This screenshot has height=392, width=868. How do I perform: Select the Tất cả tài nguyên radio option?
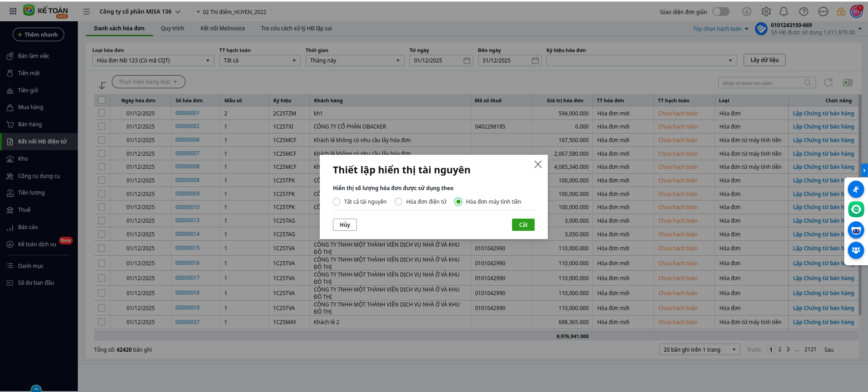coord(337,202)
